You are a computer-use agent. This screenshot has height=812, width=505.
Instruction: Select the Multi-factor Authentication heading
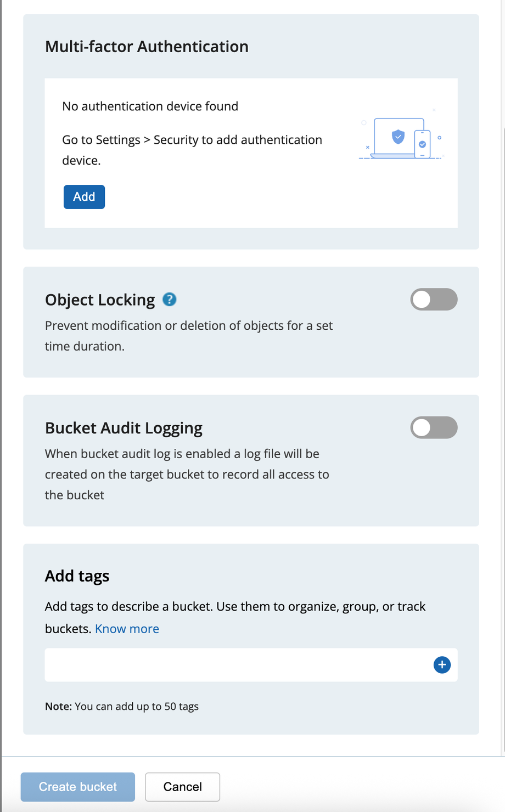(147, 47)
